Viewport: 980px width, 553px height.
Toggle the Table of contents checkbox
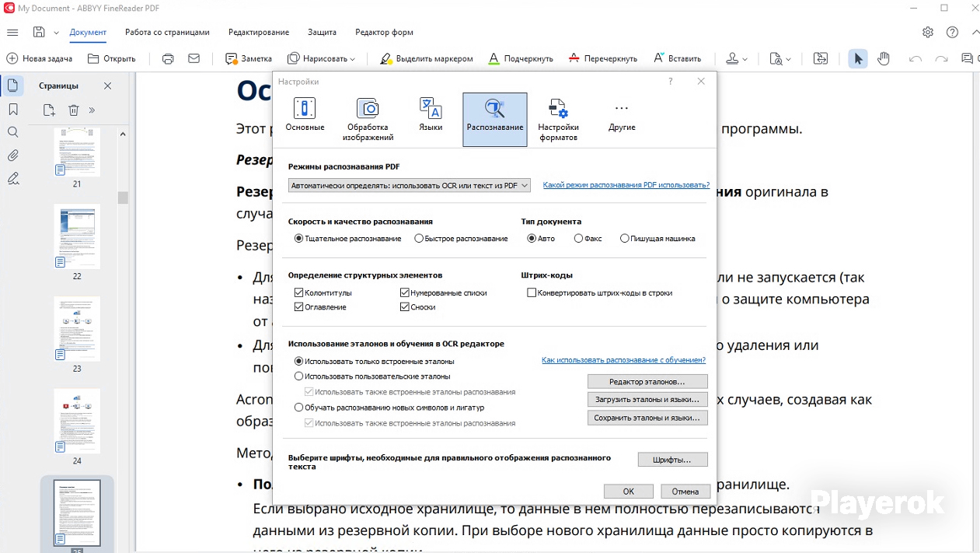click(x=299, y=307)
